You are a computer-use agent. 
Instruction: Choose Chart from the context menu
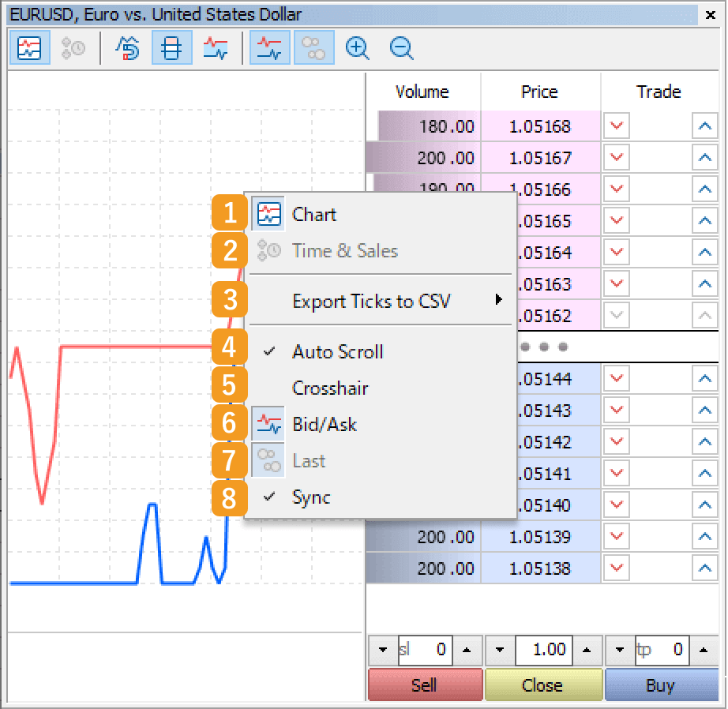tap(313, 214)
